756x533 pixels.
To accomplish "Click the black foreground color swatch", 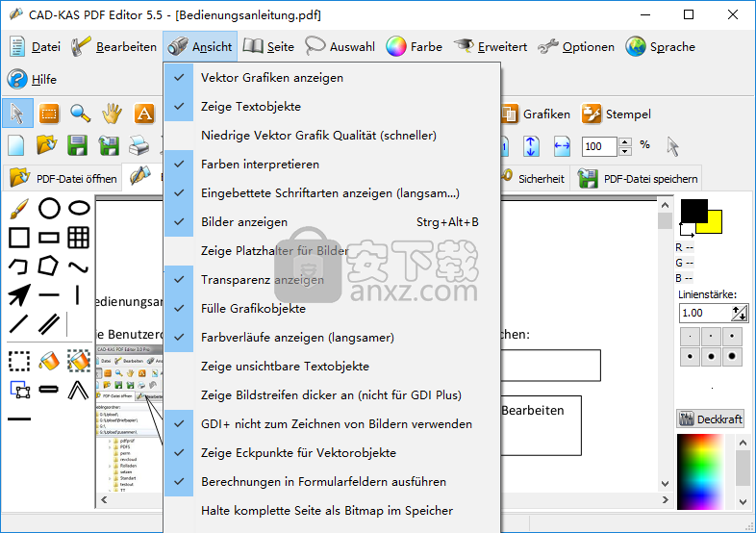I will [693, 211].
